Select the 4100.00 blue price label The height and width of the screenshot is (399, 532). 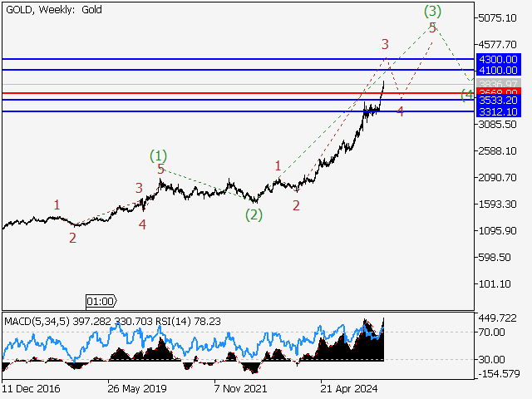point(498,71)
